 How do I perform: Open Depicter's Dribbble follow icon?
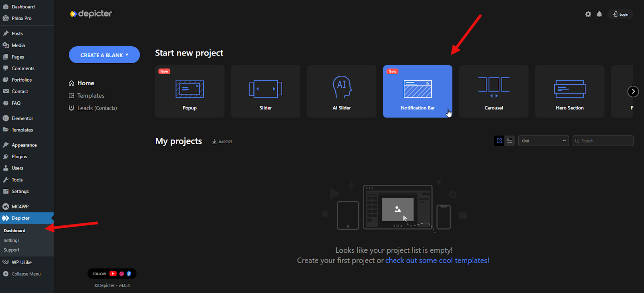pos(122,274)
